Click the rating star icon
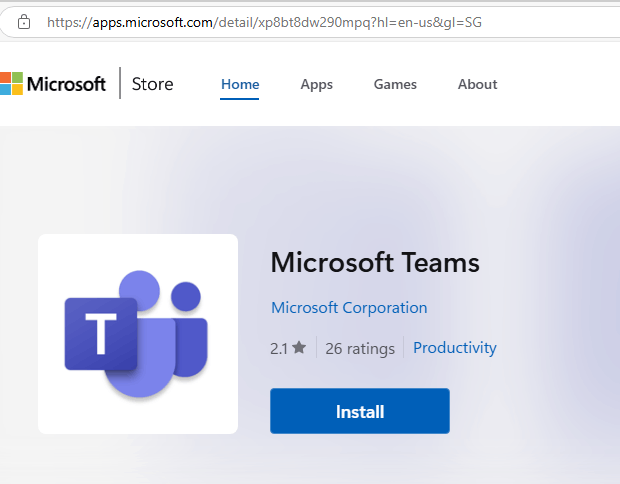 pos(299,348)
